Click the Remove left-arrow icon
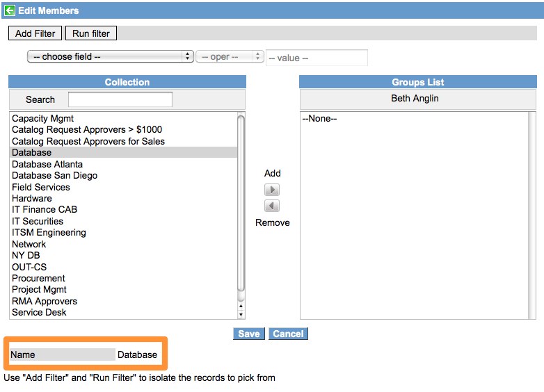The width and height of the screenshot is (544, 392). point(272,206)
